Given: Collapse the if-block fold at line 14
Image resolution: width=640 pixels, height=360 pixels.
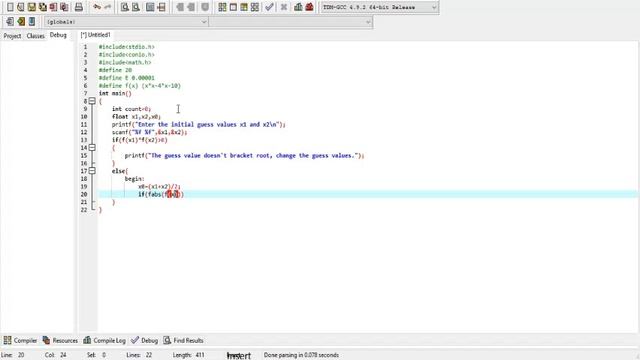Looking at the screenshot, I should 92,148.
